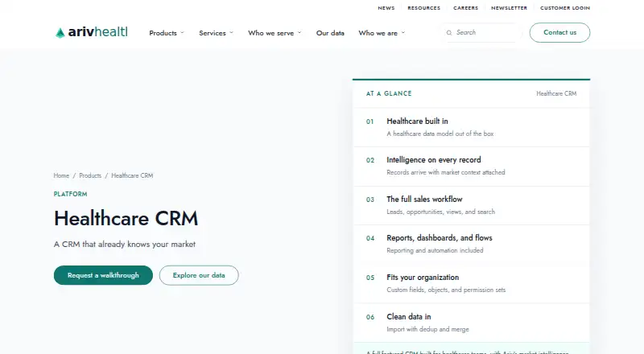This screenshot has width=644, height=354.
Task: Select The full sales workflow item
Action: tap(471, 205)
